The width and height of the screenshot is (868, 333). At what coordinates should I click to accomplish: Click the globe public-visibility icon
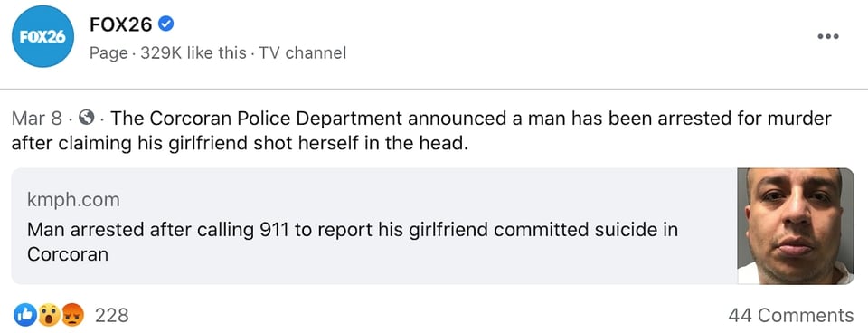(87, 118)
